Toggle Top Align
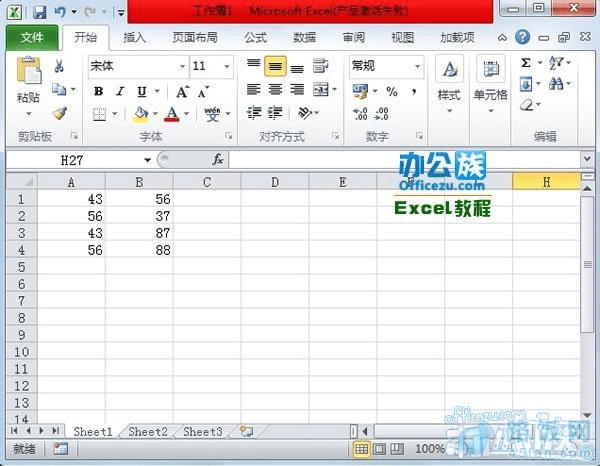Image resolution: width=600 pixels, height=466 pixels. tap(253, 66)
